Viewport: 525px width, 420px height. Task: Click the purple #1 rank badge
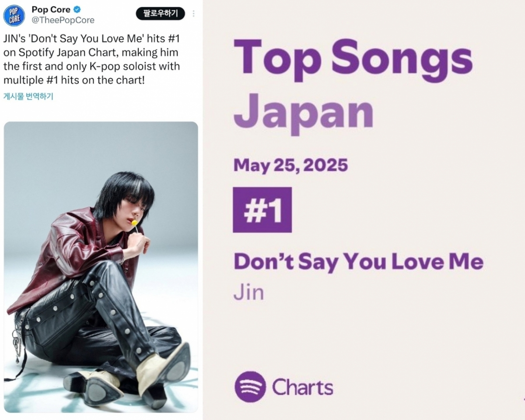pyautogui.click(x=262, y=210)
